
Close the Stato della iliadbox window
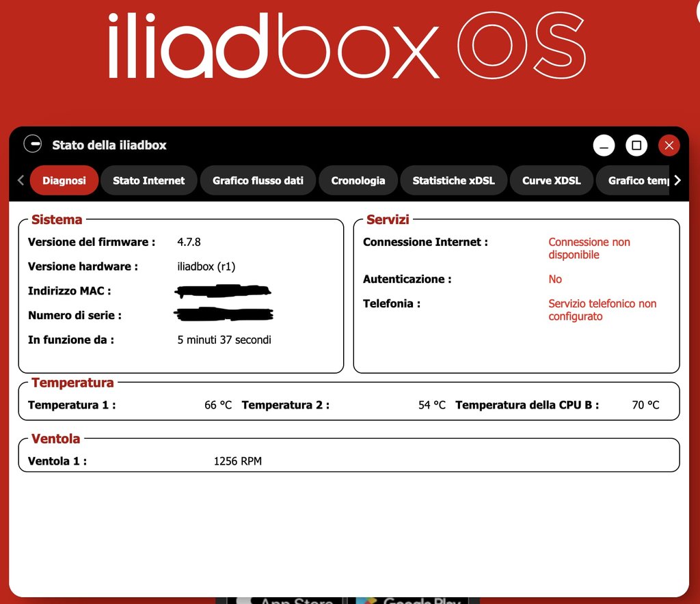pos(669,146)
